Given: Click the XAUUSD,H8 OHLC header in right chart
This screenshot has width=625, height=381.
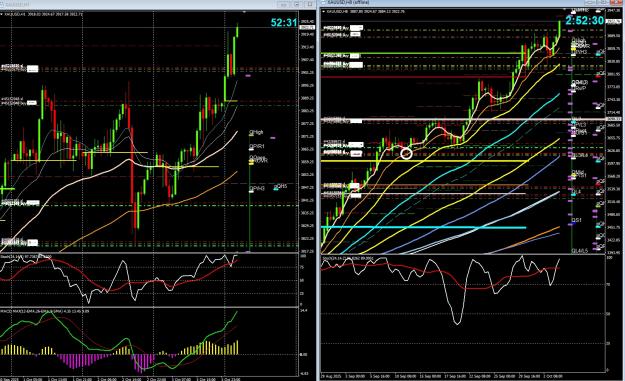Looking at the screenshot, I should pyautogui.click(x=366, y=12).
